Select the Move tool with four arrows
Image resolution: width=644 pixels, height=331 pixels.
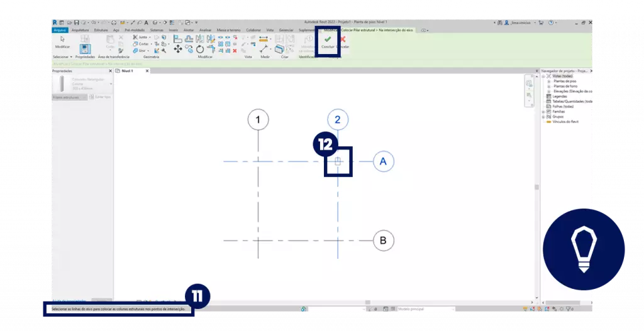coord(177,49)
